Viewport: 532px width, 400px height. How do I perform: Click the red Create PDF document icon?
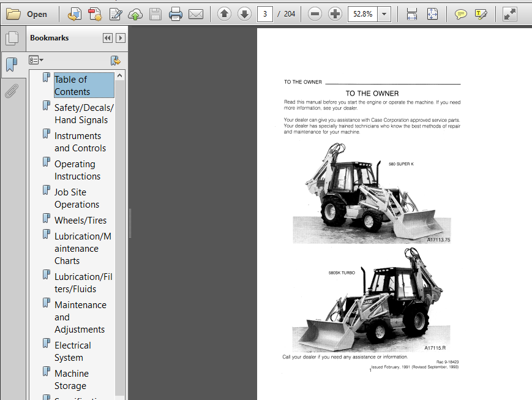point(95,14)
